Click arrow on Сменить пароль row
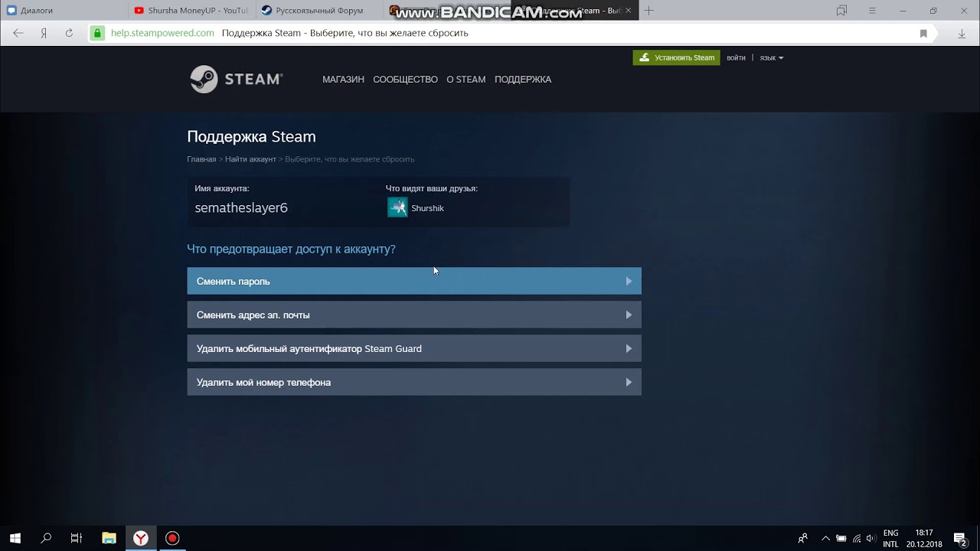The height and width of the screenshot is (551, 980). pos(629,281)
